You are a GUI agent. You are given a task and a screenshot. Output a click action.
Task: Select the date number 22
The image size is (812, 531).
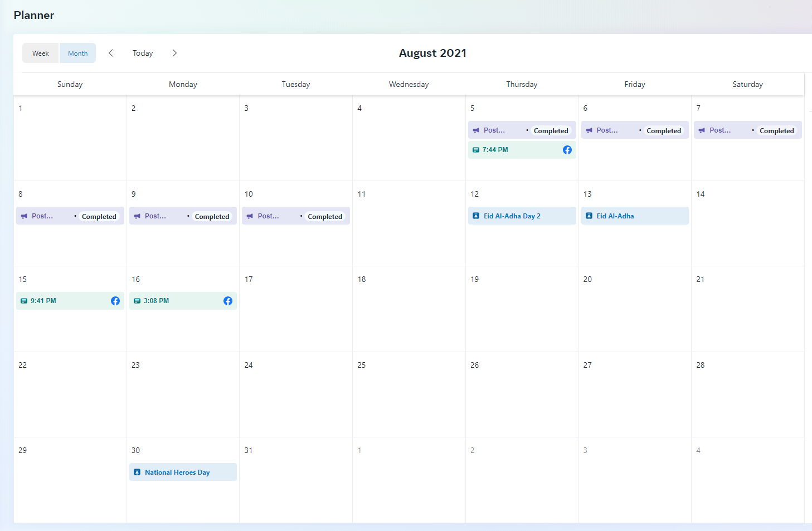coord(23,365)
